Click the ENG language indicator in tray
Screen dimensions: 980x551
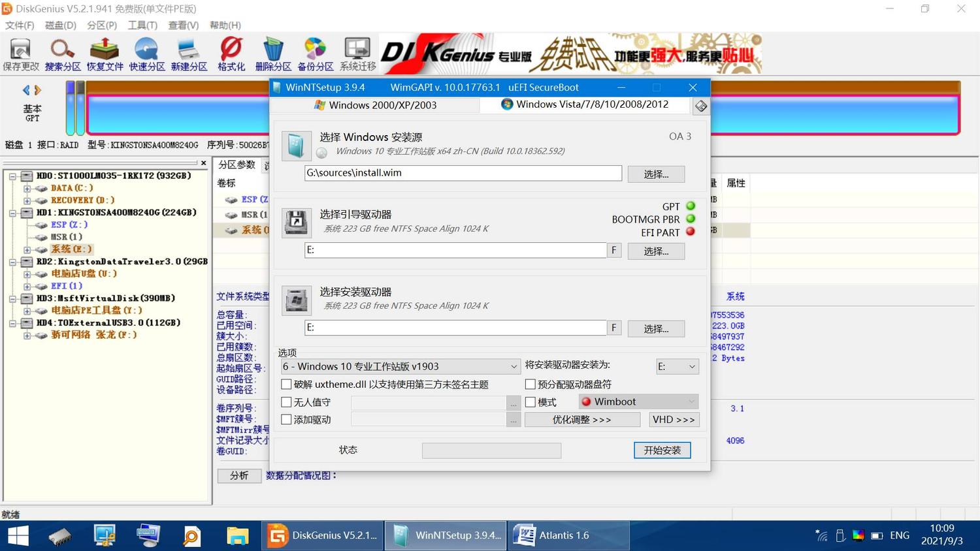coord(900,535)
